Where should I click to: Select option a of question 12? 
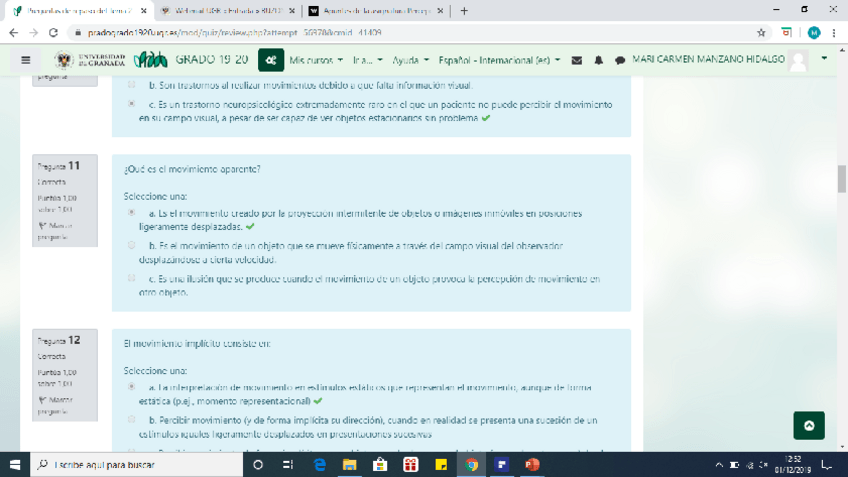(131, 387)
